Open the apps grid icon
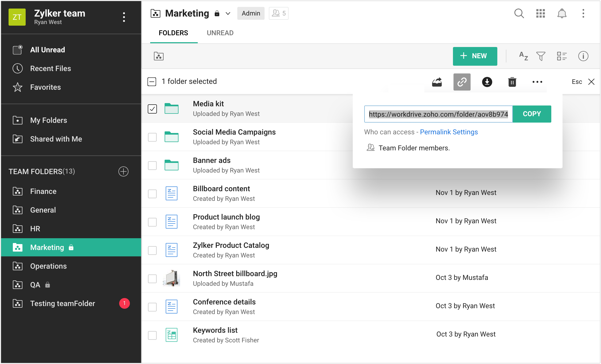Viewport: 601px width, 364px height. pos(540,13)
